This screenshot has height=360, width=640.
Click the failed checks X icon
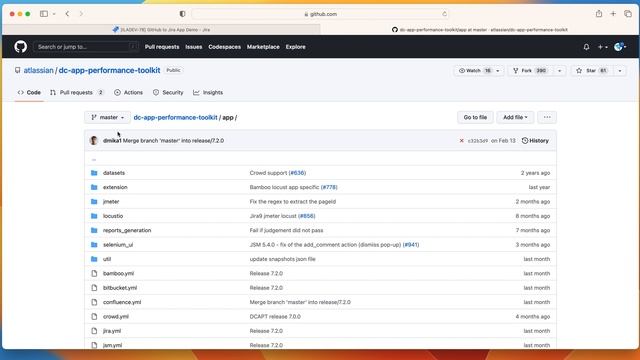click(461, 141)
